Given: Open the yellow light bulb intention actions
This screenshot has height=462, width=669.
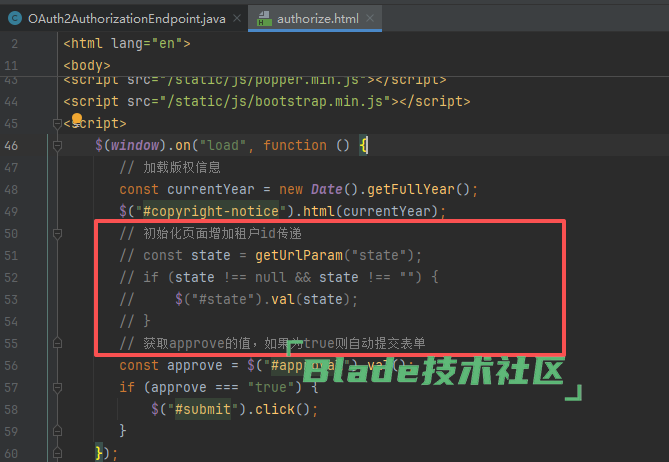Looking at the screenshot, I should click(76, 121).
